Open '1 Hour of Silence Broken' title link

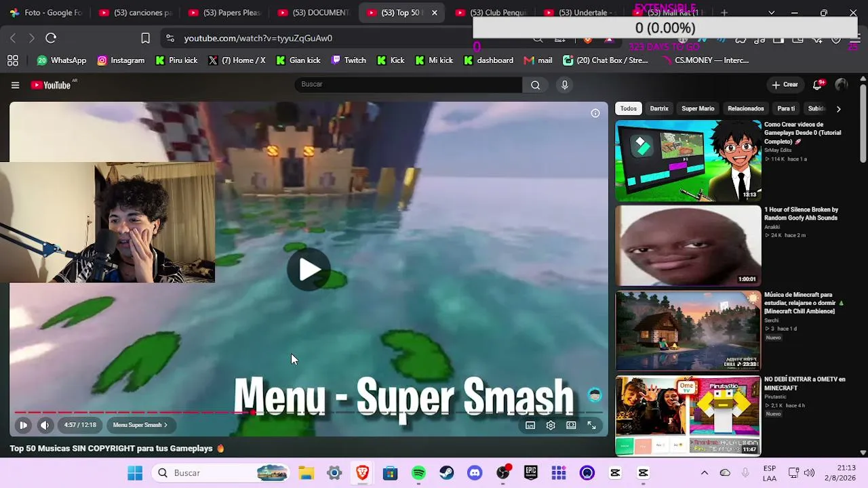(x=802, y=214)
